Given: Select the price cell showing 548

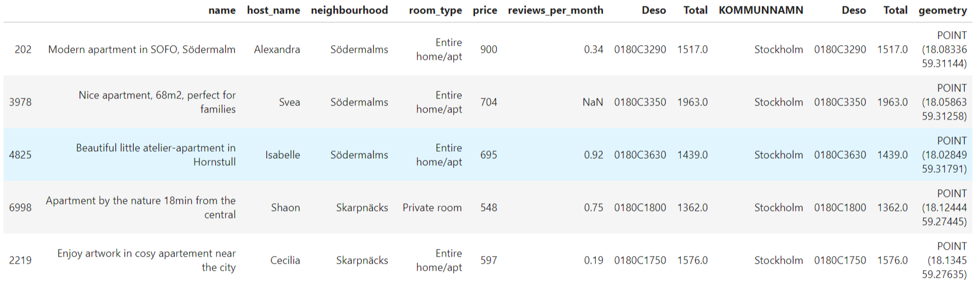Looking at the screenshot, I should 488,207.
